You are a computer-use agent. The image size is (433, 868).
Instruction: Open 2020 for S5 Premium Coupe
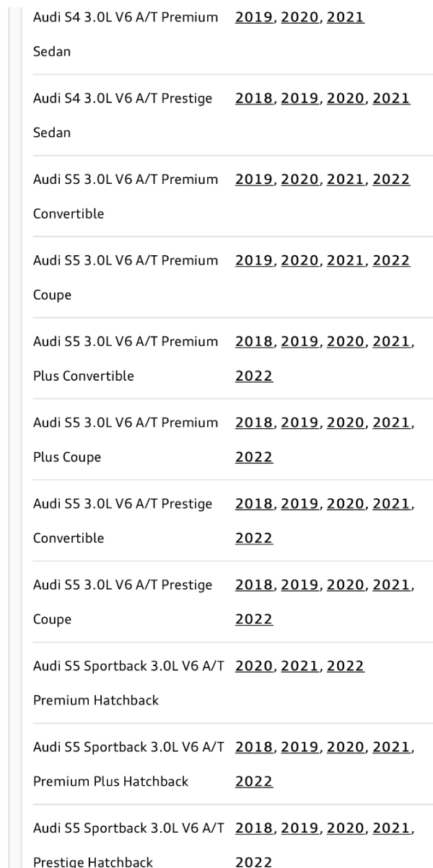pyautogui.click(x=300, y=260)
